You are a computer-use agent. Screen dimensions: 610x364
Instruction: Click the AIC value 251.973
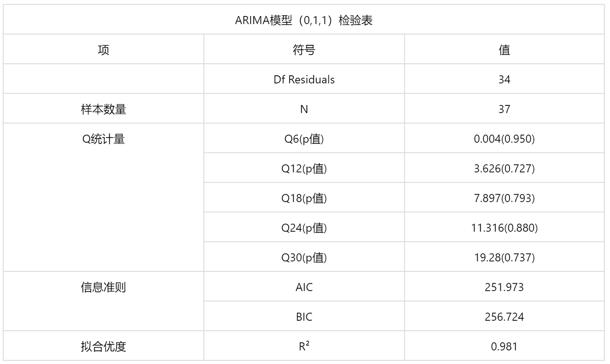504,287
